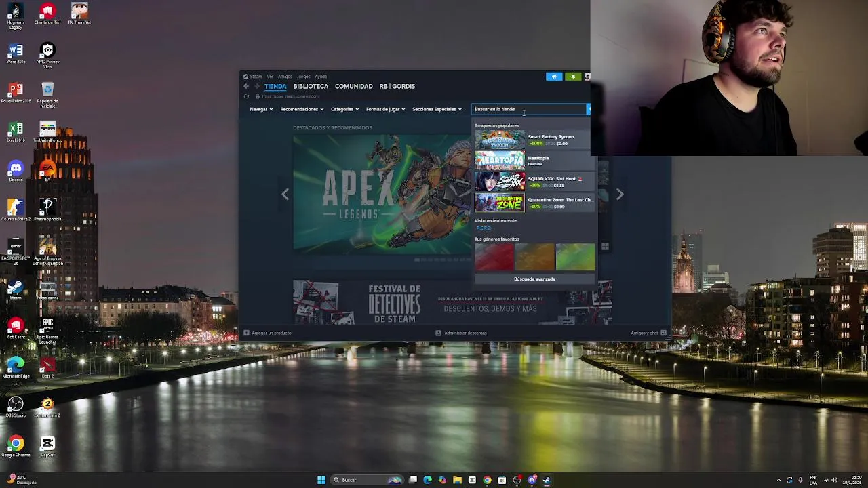Expand the Secciones Especiales dropdown

437,109
